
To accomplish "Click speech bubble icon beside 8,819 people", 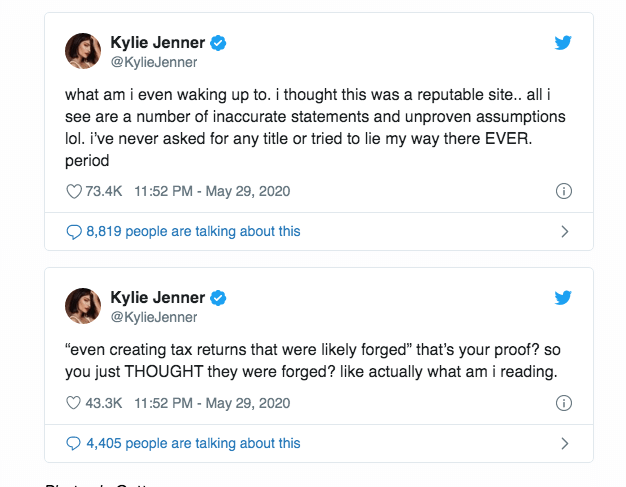I will tap(73, 231).
